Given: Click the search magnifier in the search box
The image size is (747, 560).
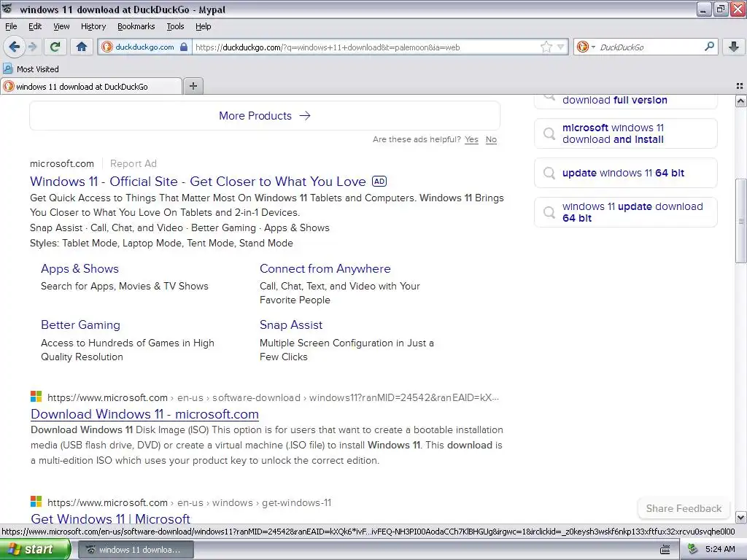Looking at the screenshot, I should (709, 47).
